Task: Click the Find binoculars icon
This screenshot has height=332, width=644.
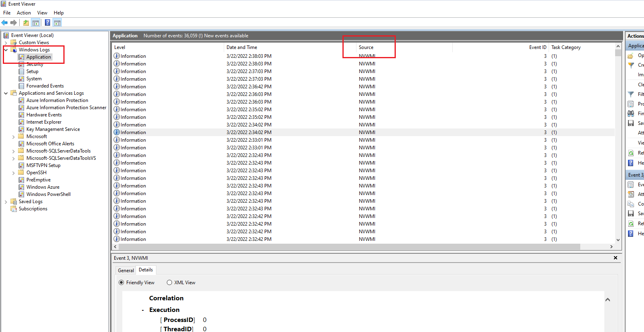Action: tap(631, 114)
